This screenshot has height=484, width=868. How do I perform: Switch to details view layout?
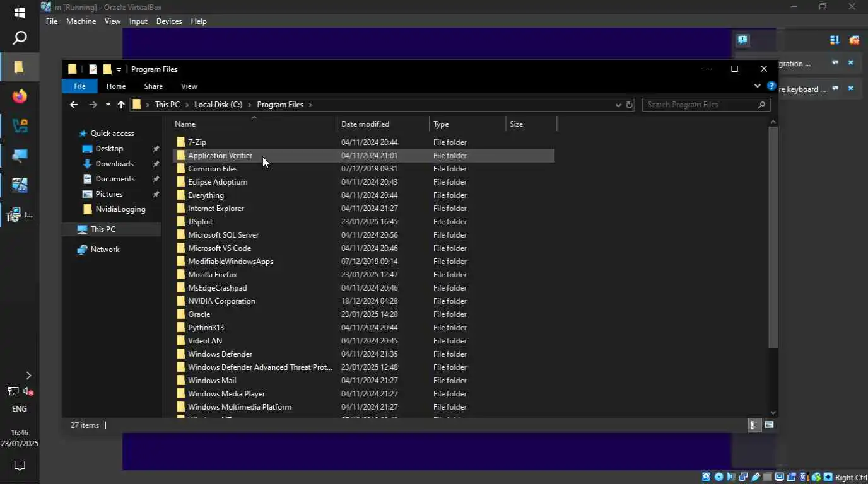tap(753, 425)
